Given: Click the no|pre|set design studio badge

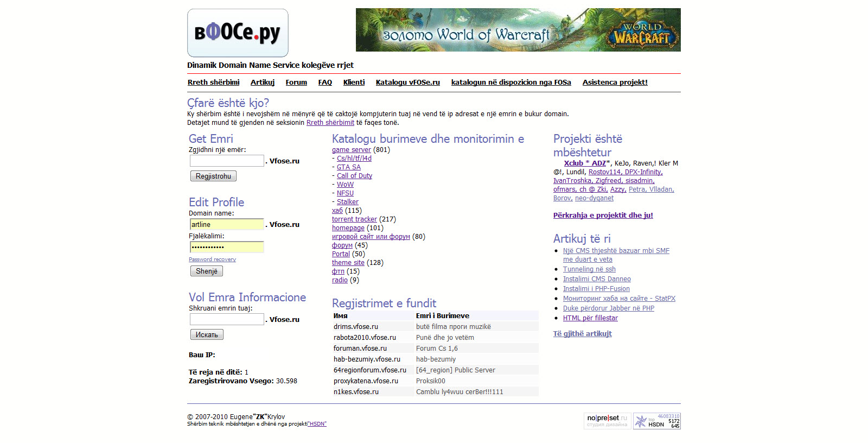Looking at the screenshot, I should [607, 421].
